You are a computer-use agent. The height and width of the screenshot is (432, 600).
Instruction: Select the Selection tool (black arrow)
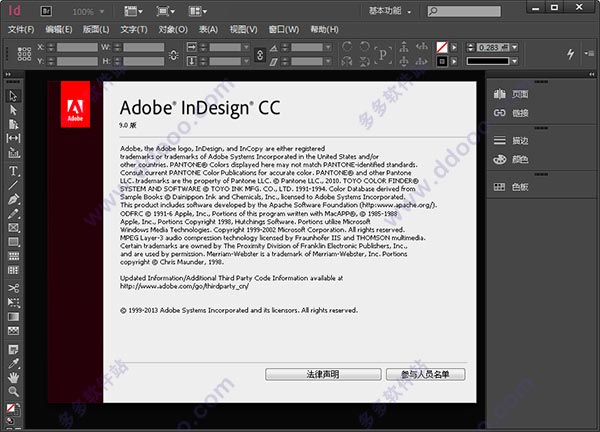(13, 96)
